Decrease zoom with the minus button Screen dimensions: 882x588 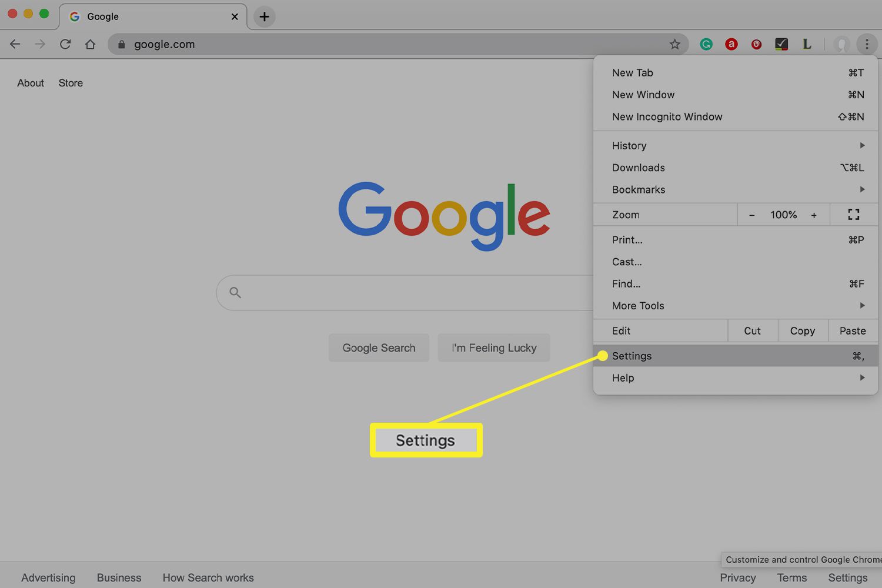[751, 215]
